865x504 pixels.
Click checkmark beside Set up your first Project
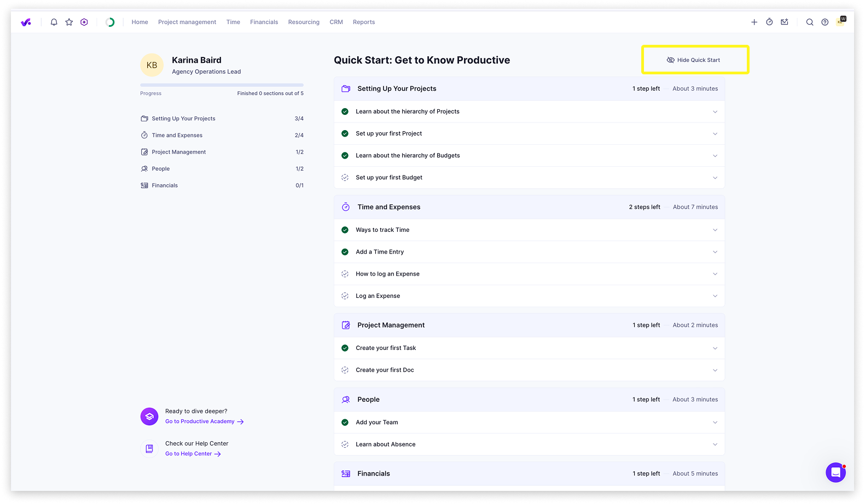click(x=345, y=133)
